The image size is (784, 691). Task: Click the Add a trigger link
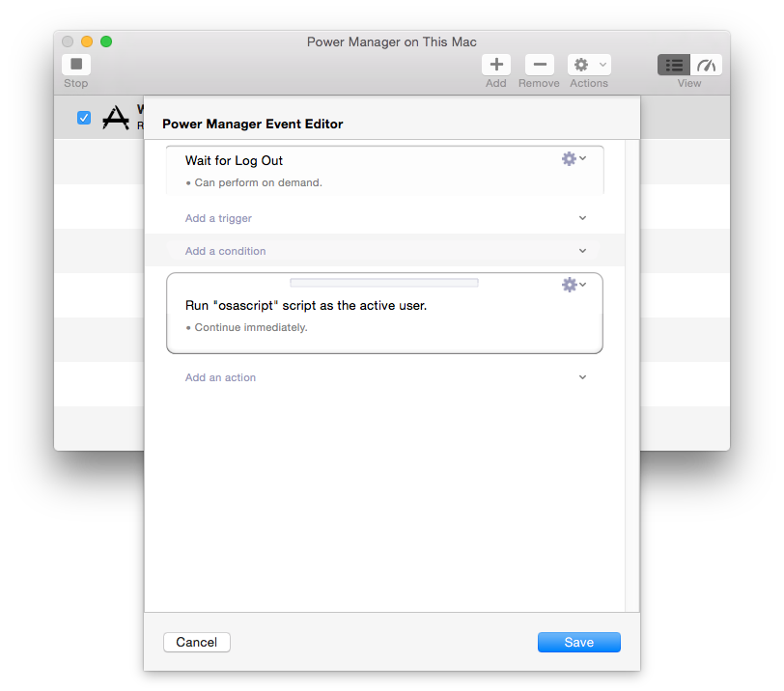pyautogui.click(x=218, y=218)
